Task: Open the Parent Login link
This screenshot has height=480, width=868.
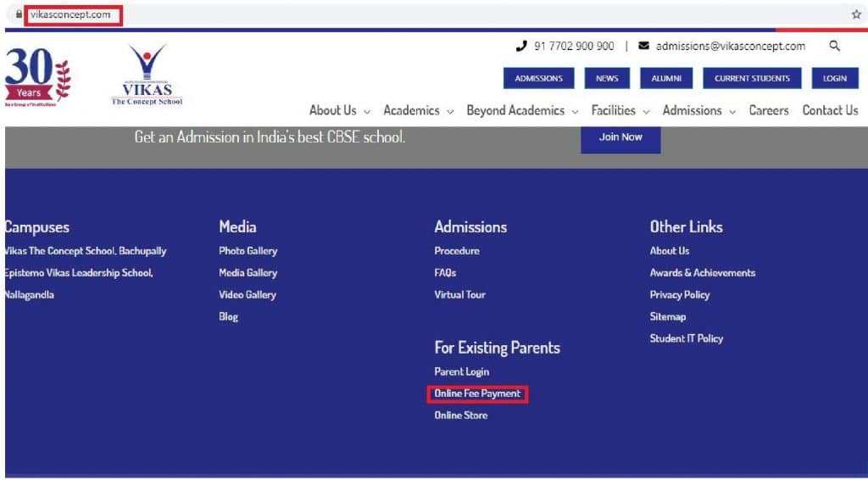Action: pos(462,371)
